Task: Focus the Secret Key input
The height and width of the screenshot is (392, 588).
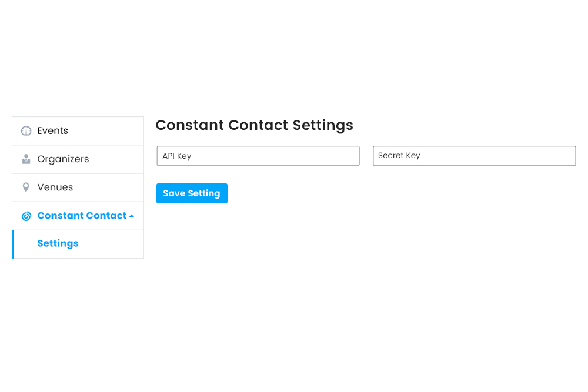Action: [x=474, y=156]
